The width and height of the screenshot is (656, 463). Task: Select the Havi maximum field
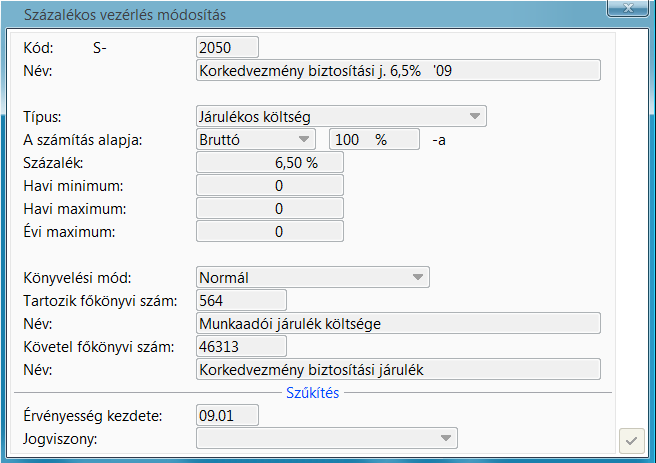[270, 208]
